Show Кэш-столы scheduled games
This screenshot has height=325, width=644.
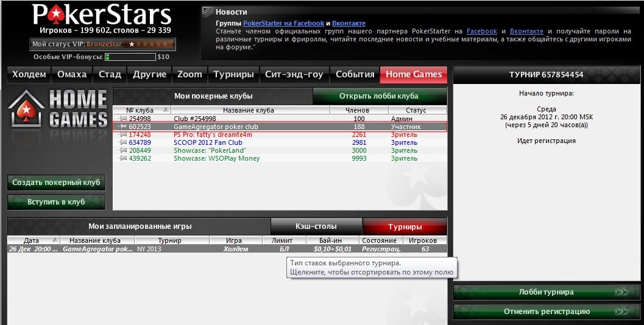(316, 226)
